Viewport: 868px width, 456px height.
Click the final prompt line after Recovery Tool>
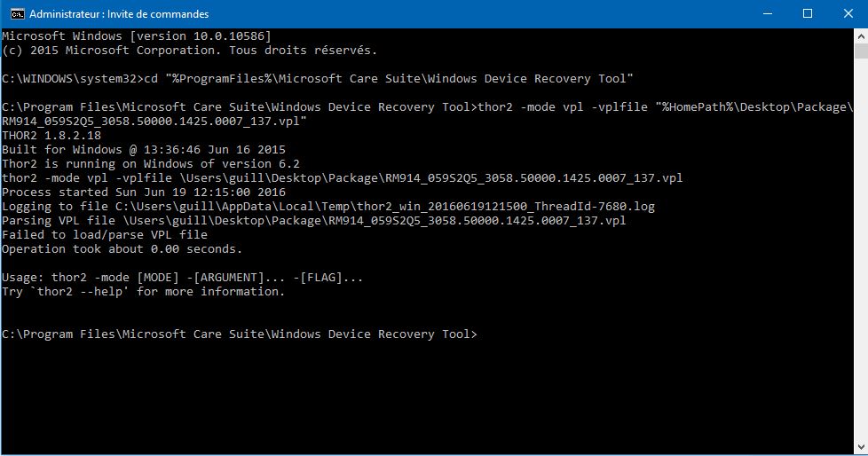tap(239, 334)
